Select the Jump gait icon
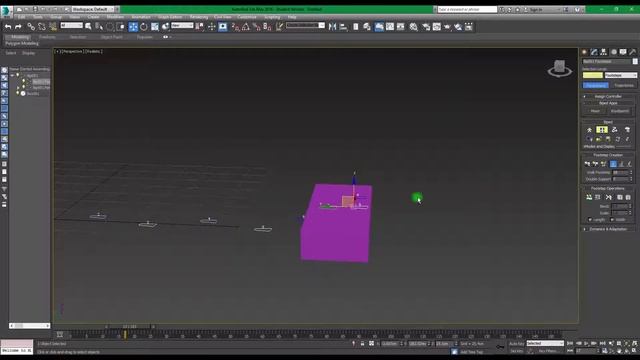Image resolution: width=640 pixels, height=360 pixels. [x=629, y=164]
